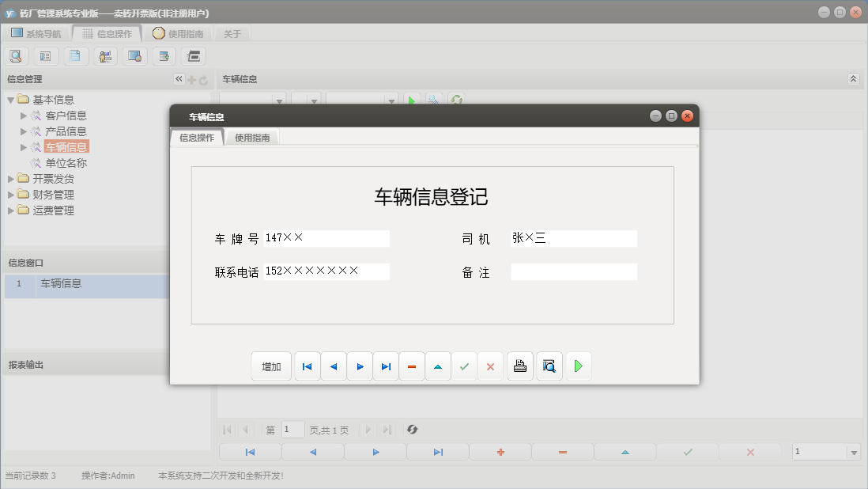
Task: Delete a record using the red minus icon
Action: click(x=412, y=366)
